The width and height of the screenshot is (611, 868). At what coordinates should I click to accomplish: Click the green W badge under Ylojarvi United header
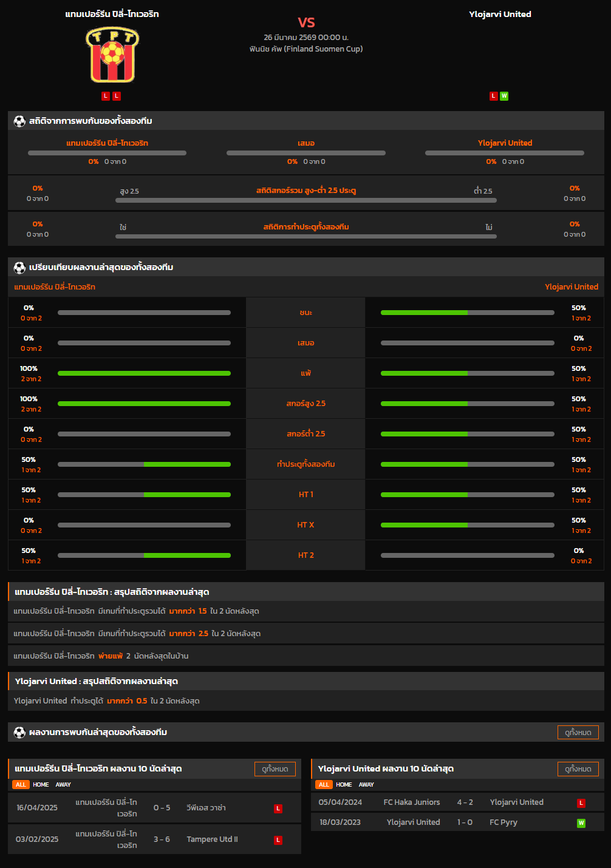coord(504,96)
